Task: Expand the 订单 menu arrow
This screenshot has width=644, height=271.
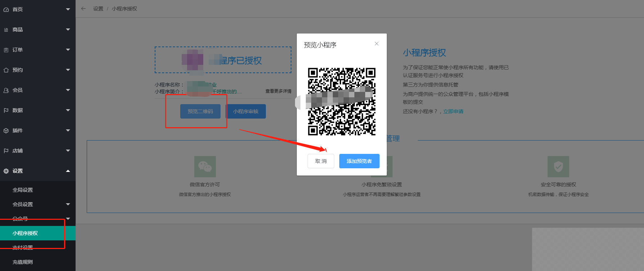Action: click(x=68, y=50)
